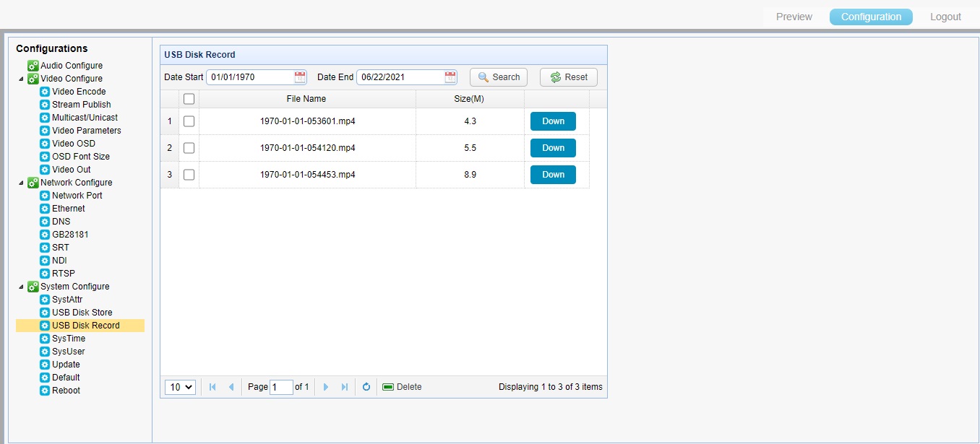Click the refresh icon in pagination bar
980x444 pixels.
[366, 387]
